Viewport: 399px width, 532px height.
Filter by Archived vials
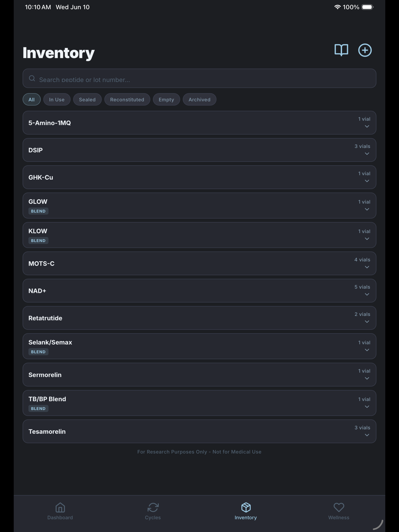[199, 99]
